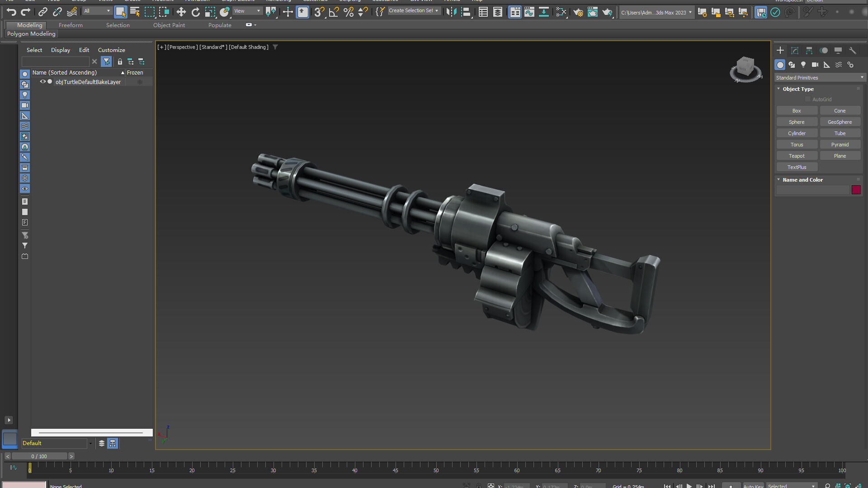The width and height of the screenshot is (868, 488).
Task: Click the Undo arrow
Action: pos(11,12)
